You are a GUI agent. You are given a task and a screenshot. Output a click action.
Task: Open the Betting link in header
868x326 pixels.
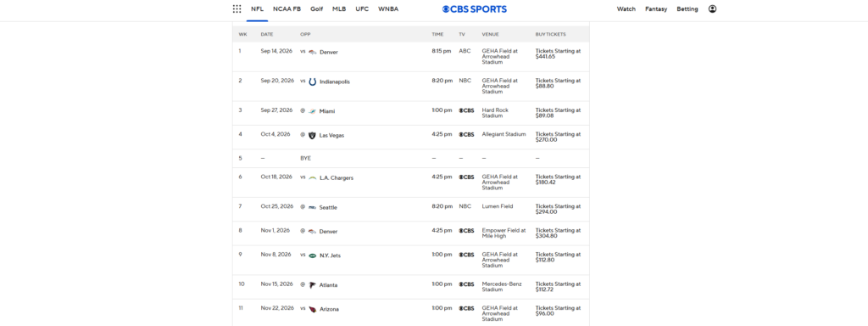point(687,8)
